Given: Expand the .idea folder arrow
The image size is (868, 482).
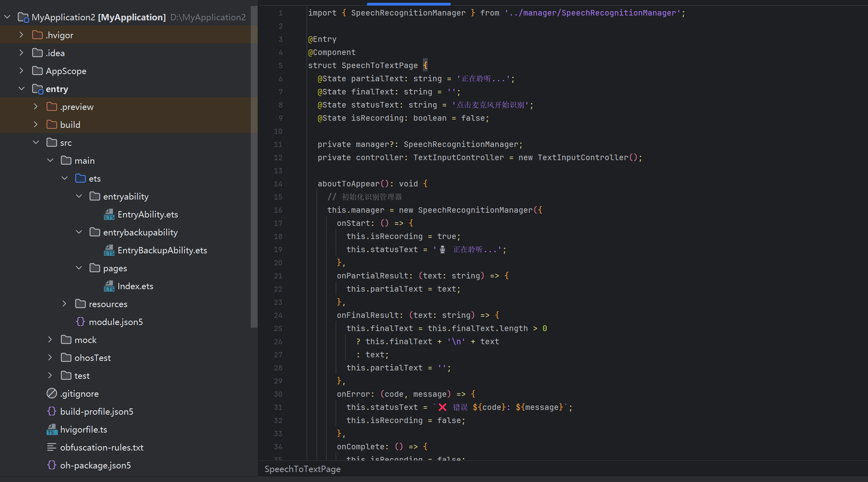Looking at the screenshot, I should pos(22,53).
